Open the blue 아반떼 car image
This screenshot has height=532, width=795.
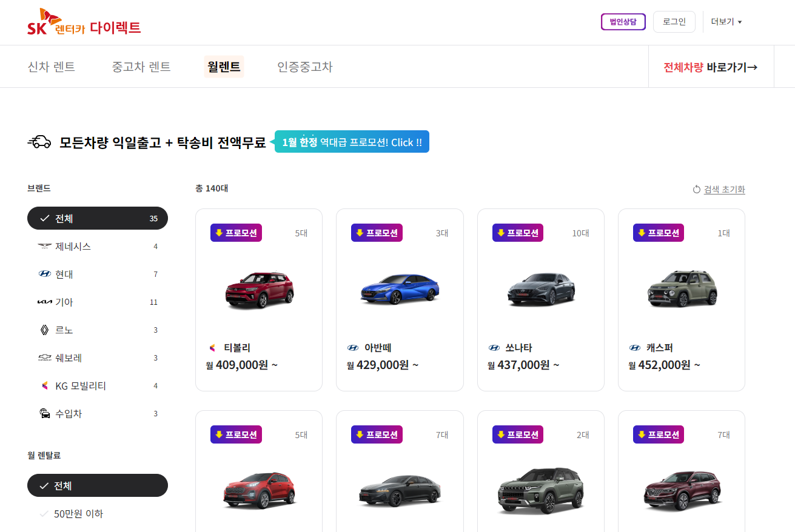point(400,288)
